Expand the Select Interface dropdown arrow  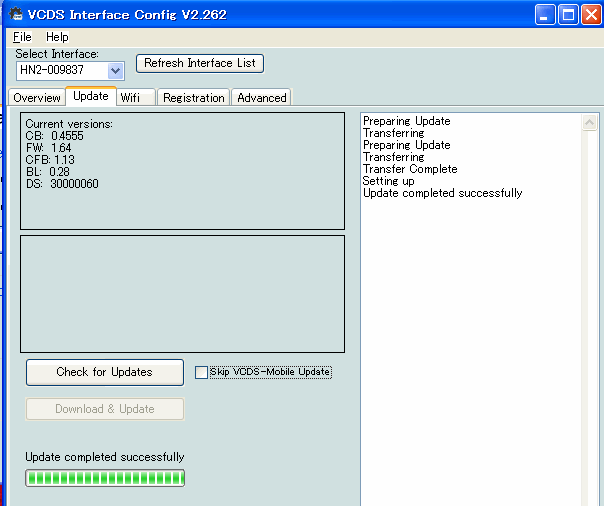(x=115, y=70)
